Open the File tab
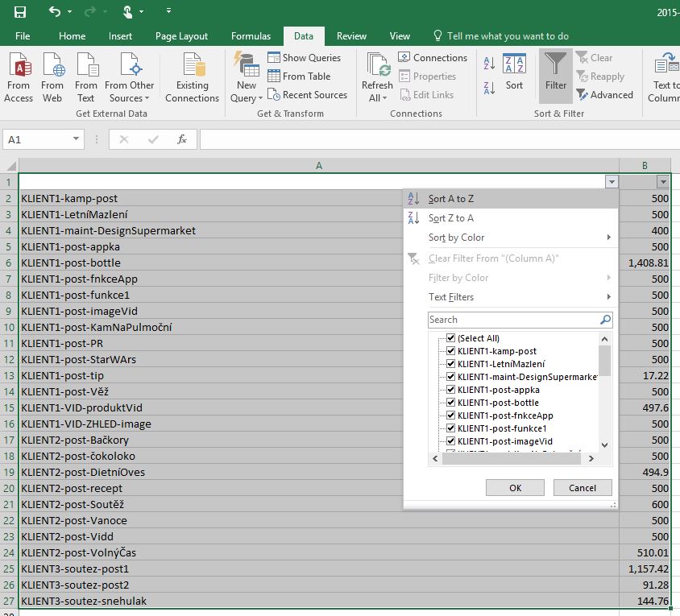 click(x=23, y=36)
